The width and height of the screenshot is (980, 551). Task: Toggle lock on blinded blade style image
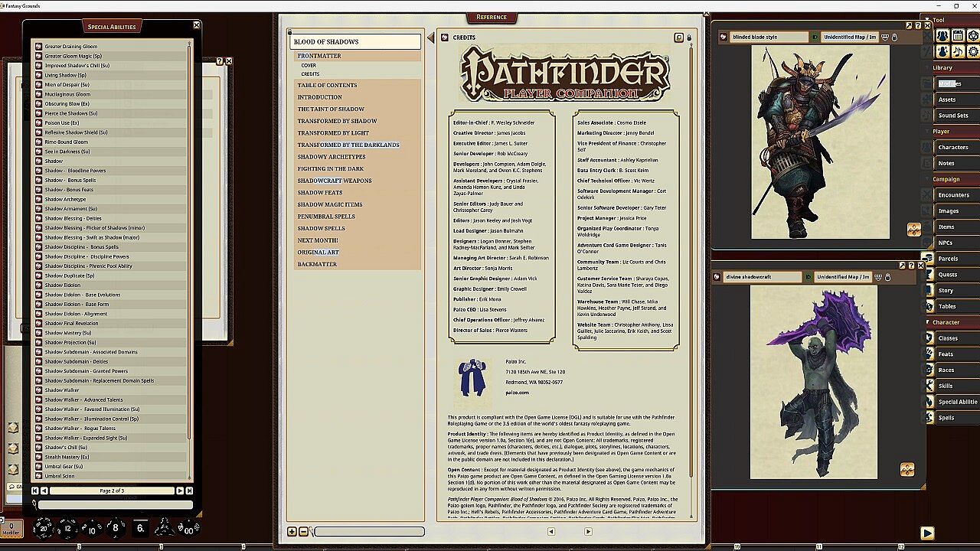pos(894,37)
